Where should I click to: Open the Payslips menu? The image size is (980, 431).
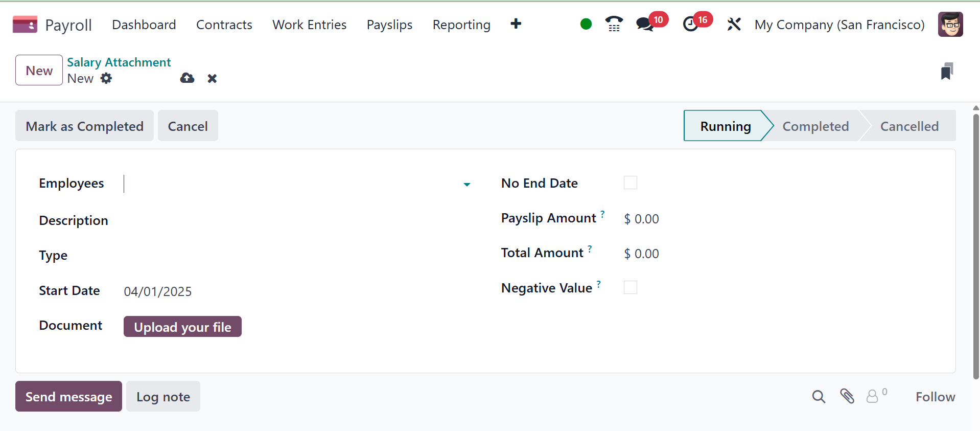[x=389, y=25]
